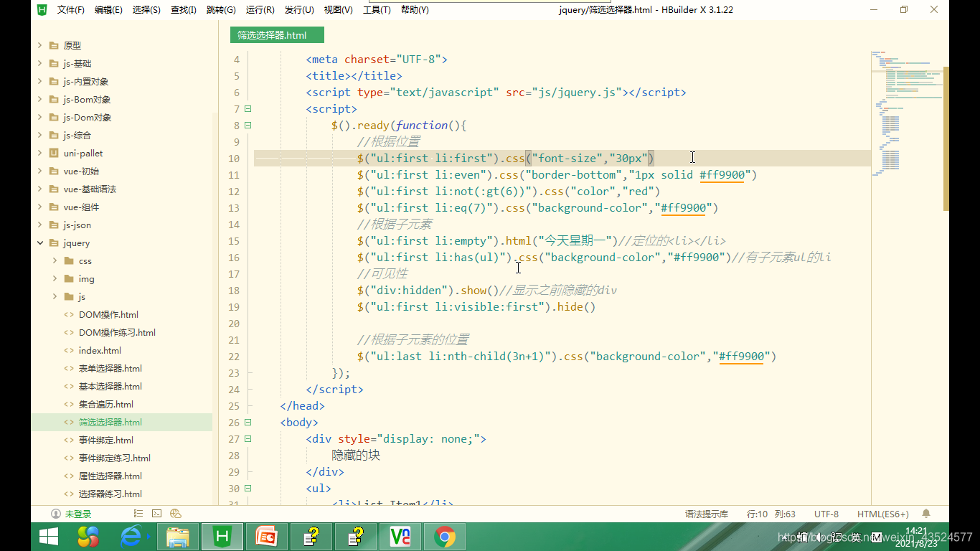This screenshot has height=551, width=980.
Task: Expand the vue-组件 folder
Action: pyautogui.click(x=40, y=207)
